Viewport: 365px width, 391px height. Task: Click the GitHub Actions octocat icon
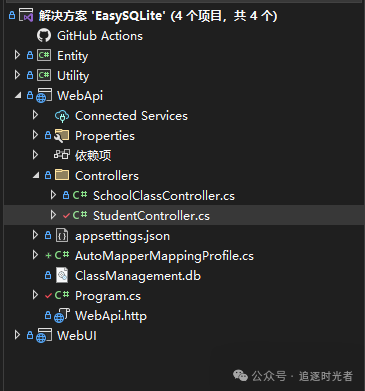click(44, 36)
